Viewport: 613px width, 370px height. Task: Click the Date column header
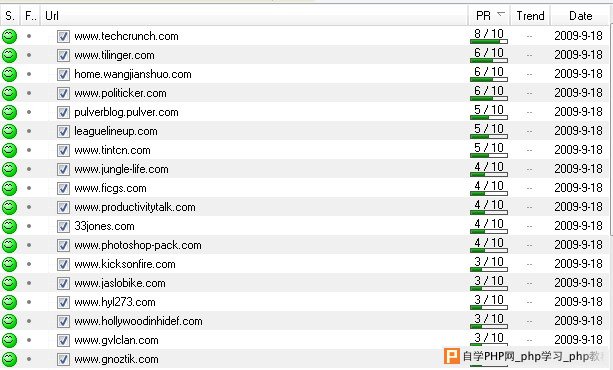pos(581,16)
